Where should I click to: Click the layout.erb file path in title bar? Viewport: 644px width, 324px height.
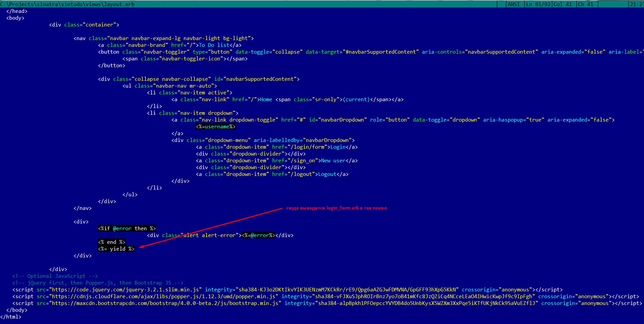(67, 4)
